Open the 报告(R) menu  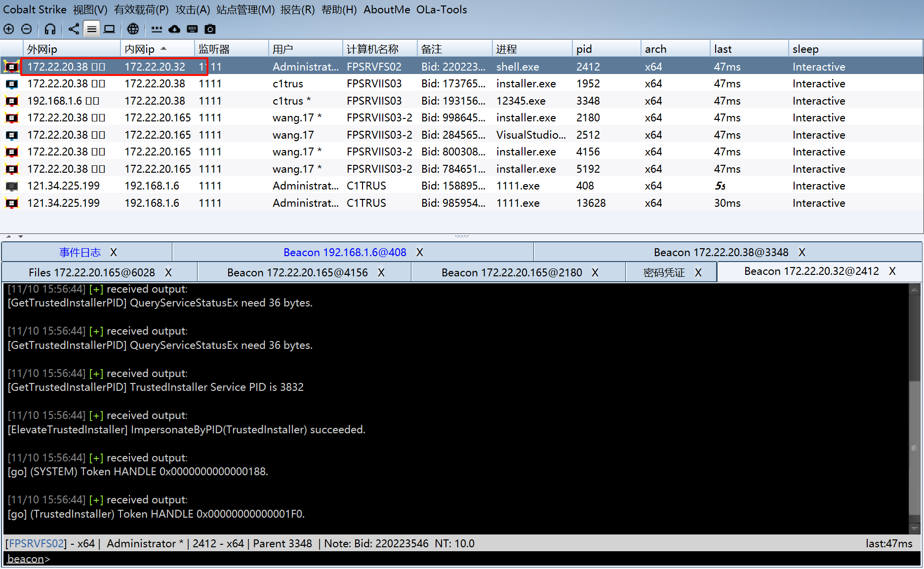297,9
